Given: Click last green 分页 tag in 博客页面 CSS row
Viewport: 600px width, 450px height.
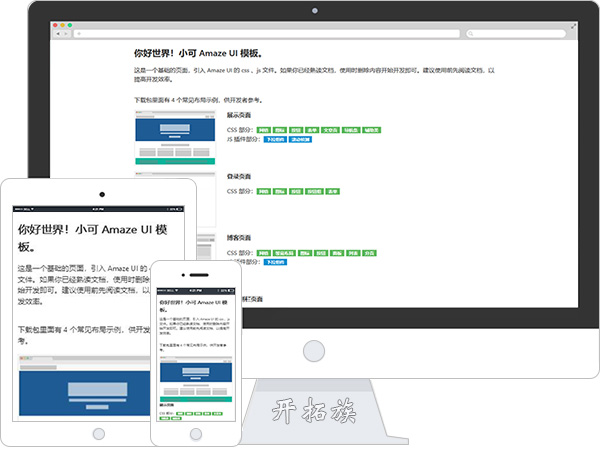Looking at the screenshot, I should [x=369, y=253].
